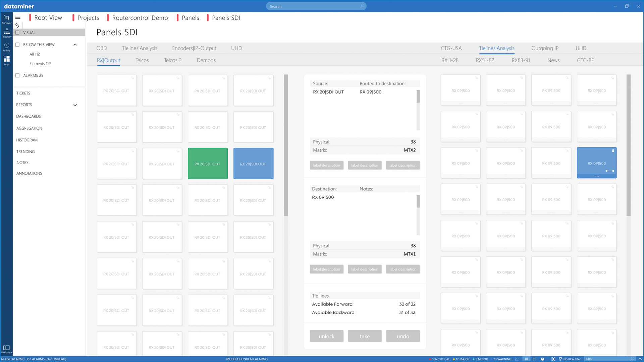This screenshot has width=644, height=362.
Task: Select Elements 112 under Below this view
Action: point(40,64)
